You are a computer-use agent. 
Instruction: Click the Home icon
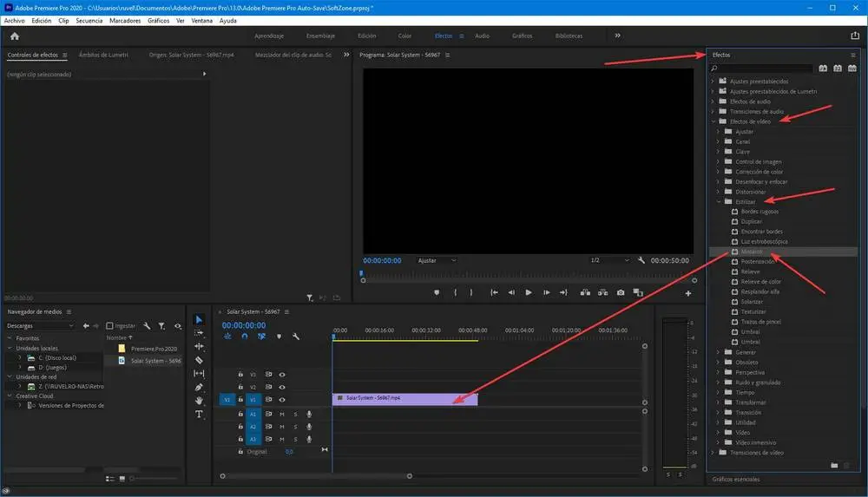tap(14, 36)
